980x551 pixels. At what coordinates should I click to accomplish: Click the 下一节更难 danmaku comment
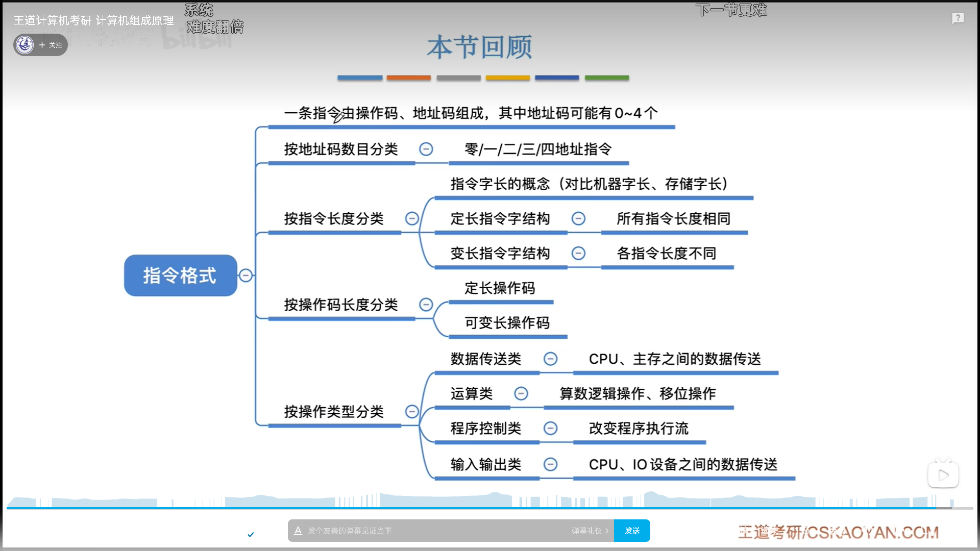(731, 9)
